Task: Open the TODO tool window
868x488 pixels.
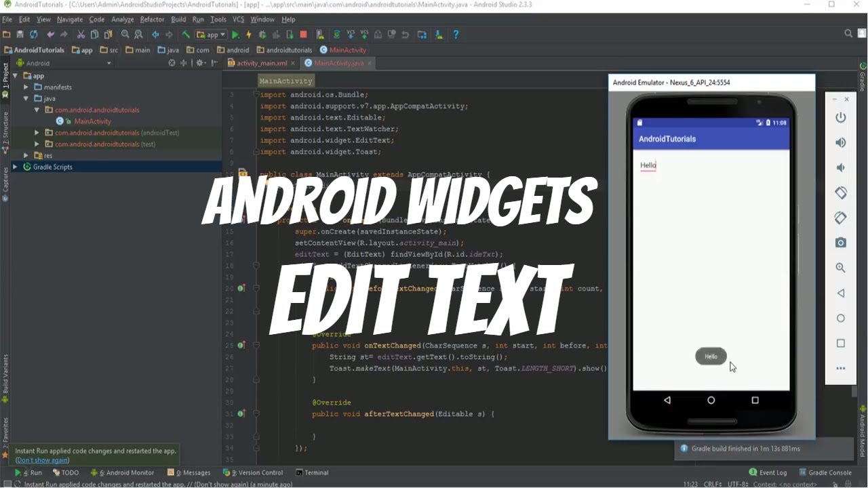Action: click(x=66, y=473)
